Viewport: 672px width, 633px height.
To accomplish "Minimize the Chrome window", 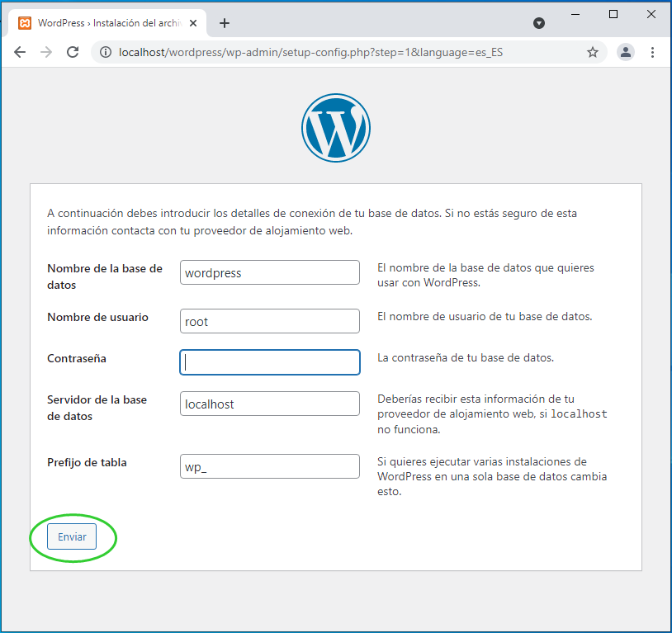I will [x=575, y=14].
